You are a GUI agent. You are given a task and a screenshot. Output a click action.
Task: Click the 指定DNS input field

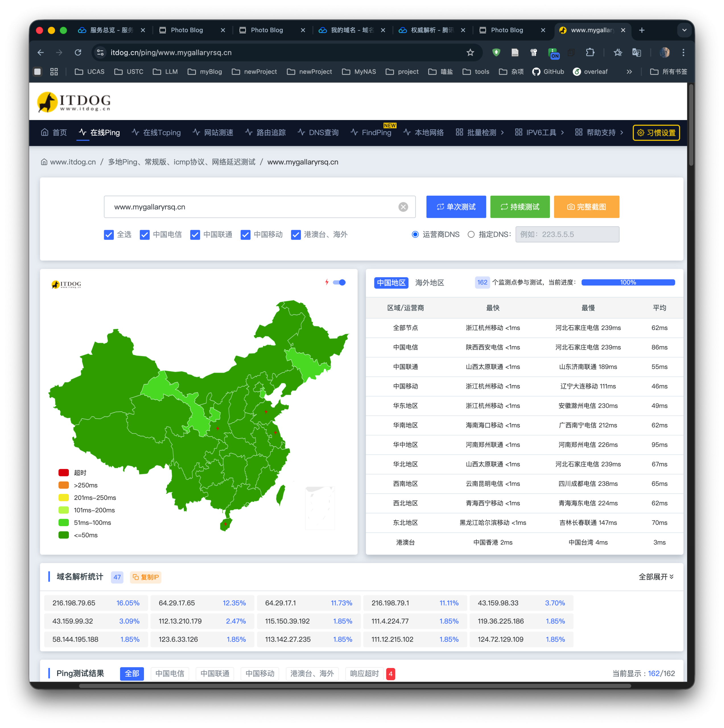tap(567, 234)
